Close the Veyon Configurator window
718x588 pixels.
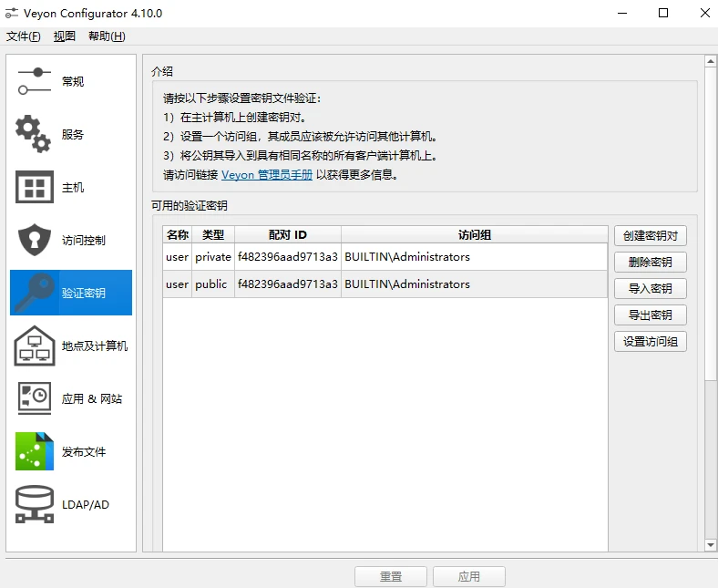[x=705, y=13]
